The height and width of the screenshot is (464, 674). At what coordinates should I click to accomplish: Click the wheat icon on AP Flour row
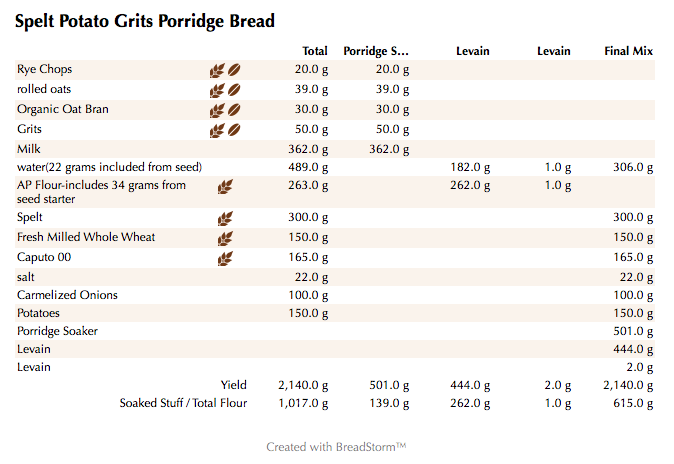[225, 186]
